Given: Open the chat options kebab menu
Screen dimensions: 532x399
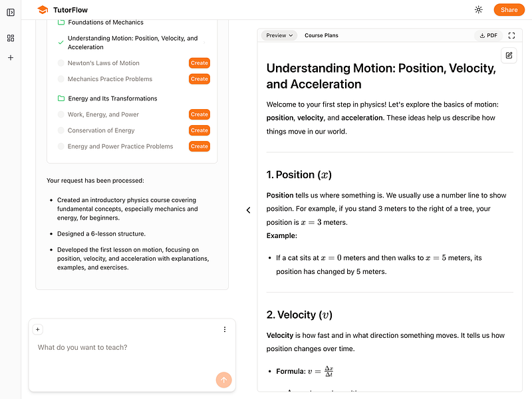Looking at the screenshot, I should [x=224, y=329].
